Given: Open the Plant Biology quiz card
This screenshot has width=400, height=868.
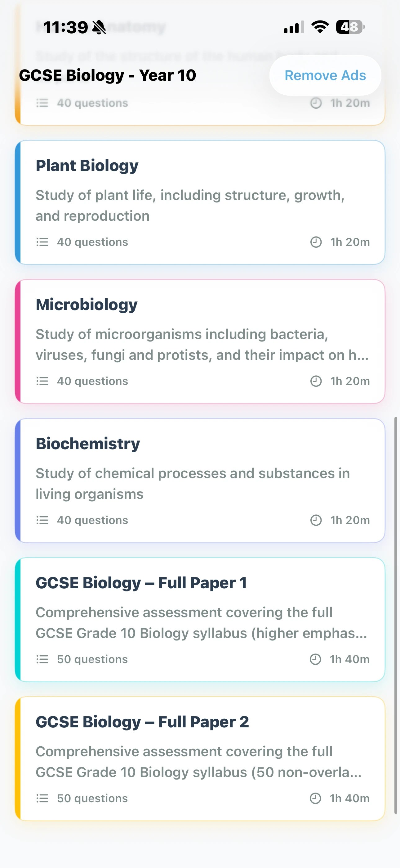Looking at the screenshot, I should (x=200, y=202).
